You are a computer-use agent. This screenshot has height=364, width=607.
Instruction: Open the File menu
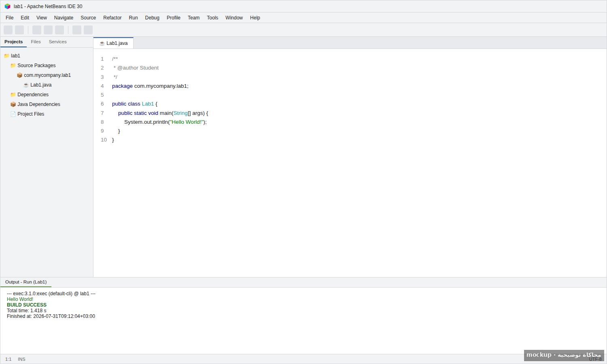pos(10,18)
